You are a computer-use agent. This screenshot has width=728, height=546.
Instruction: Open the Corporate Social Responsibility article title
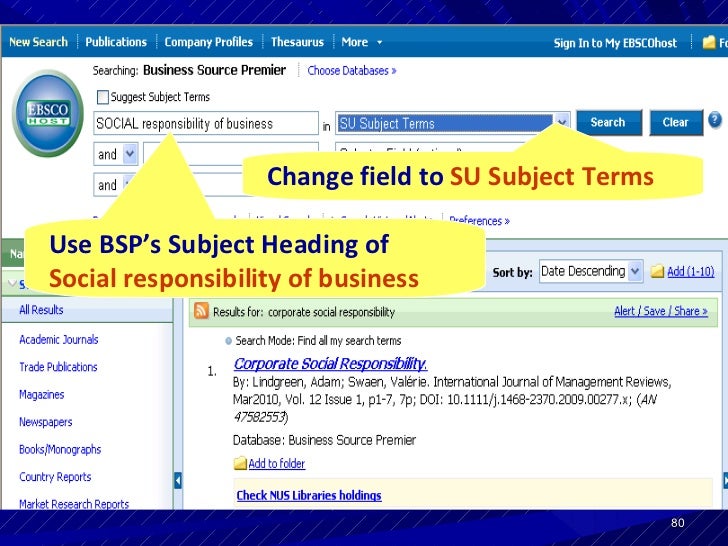coord(330,364)
